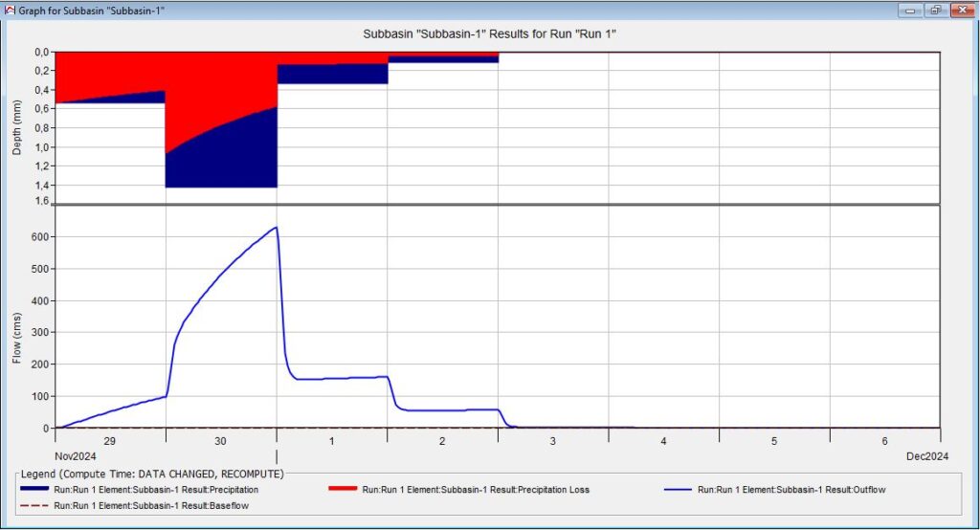The height and width of the screenshot is (530, 980).
Task: Click the Dec2024 label on the time axis
Action: pyautogui.click(x=924, y=456)
